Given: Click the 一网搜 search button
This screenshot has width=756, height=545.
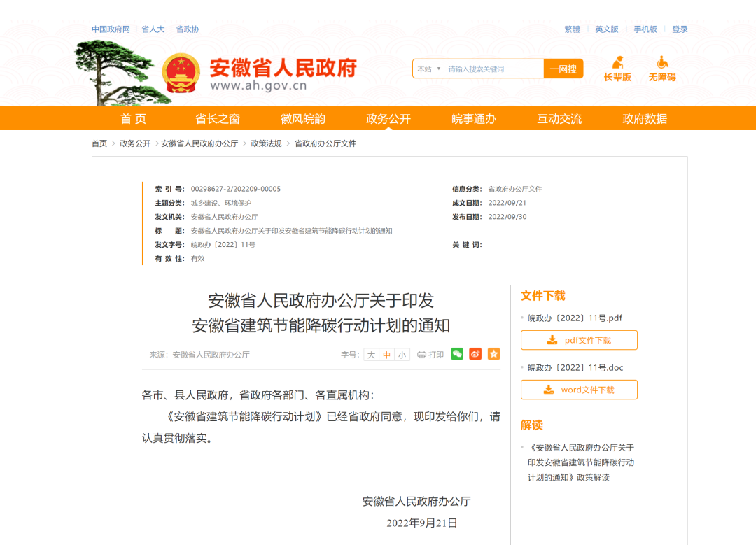Looking at the screenshot, I should pos(563,69).
